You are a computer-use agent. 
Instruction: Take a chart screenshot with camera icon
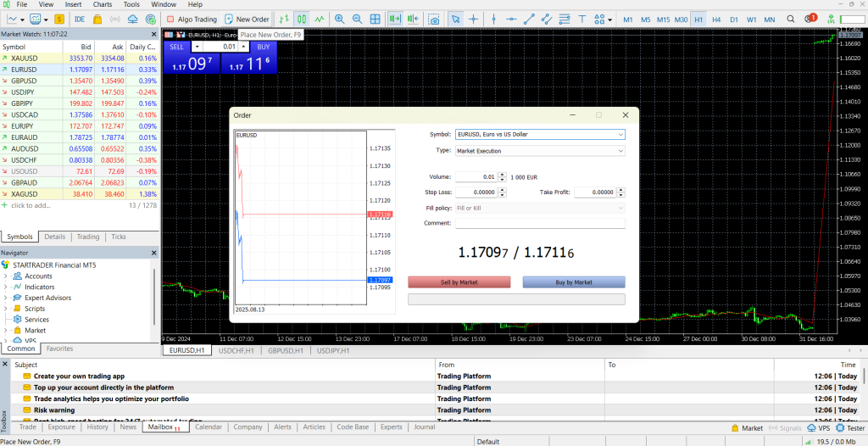tap(435, 19)
